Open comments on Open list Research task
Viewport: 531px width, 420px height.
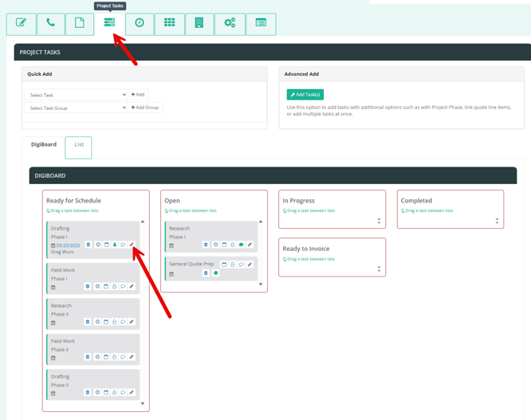[241, 245]
